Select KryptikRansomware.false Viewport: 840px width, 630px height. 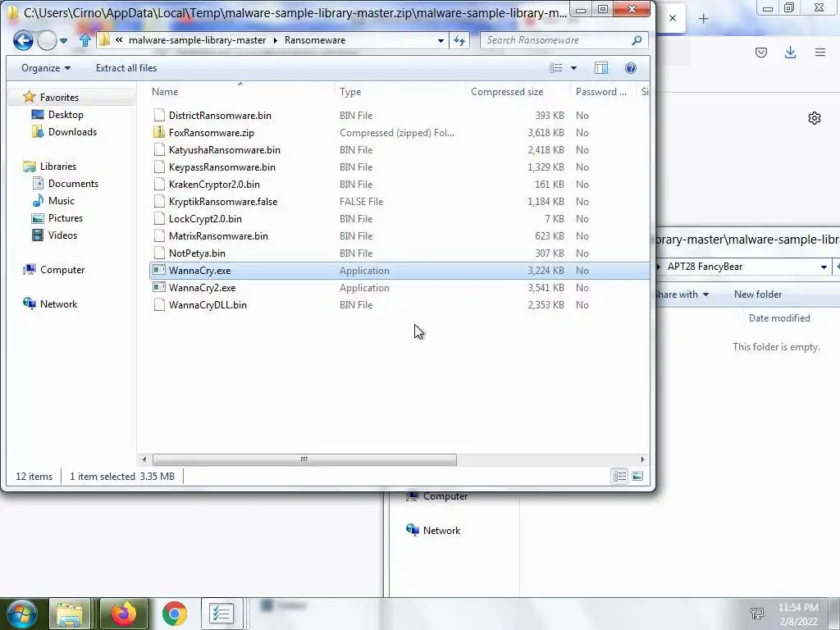[x=223, y=202]
